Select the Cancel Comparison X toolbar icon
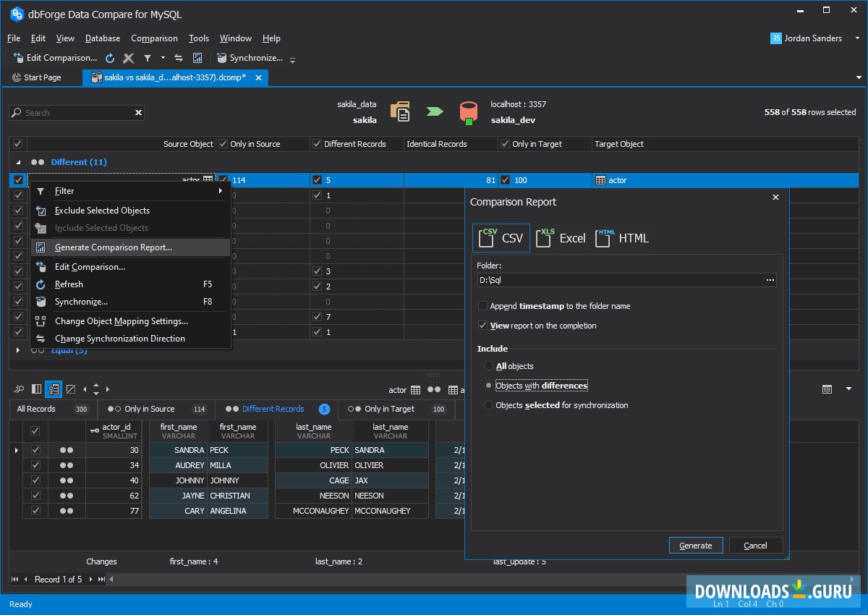The image size is (868, 615). (x=129, y=58)
